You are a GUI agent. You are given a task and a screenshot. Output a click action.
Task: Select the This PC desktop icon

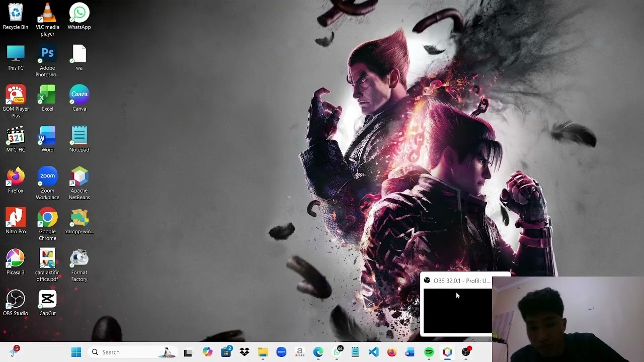click(x=16, y=58)
